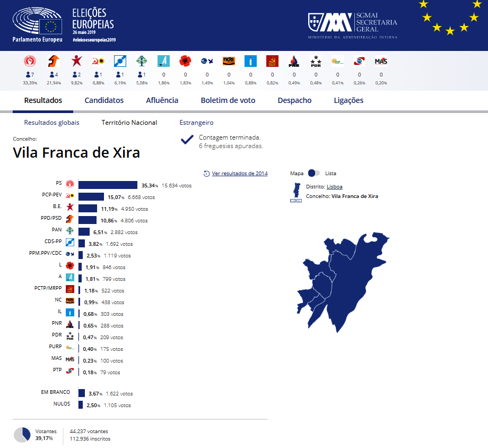Click the PNR flame logo in the results chart
The height and width of the screenshot is (448, 488).
(69, 325)
